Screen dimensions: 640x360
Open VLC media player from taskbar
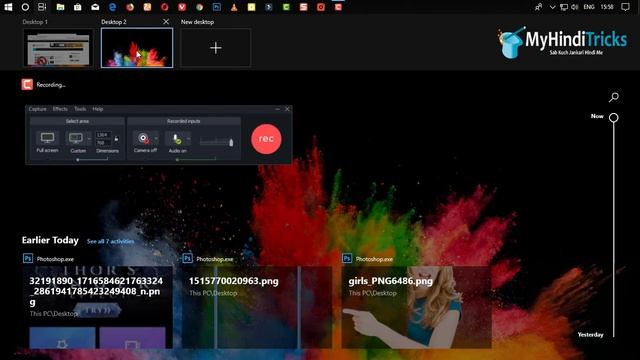(234, 7)
